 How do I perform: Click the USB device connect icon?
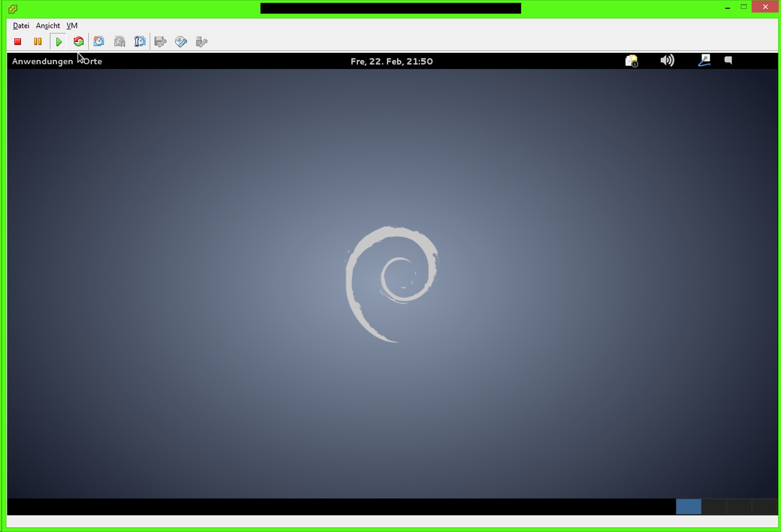[x=201, y=42]
